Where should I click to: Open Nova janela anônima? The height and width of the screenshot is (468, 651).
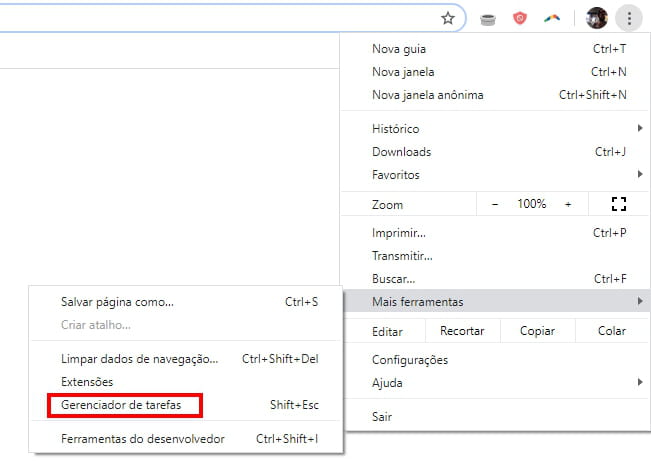pyautogui.click(x=496, y=95)
